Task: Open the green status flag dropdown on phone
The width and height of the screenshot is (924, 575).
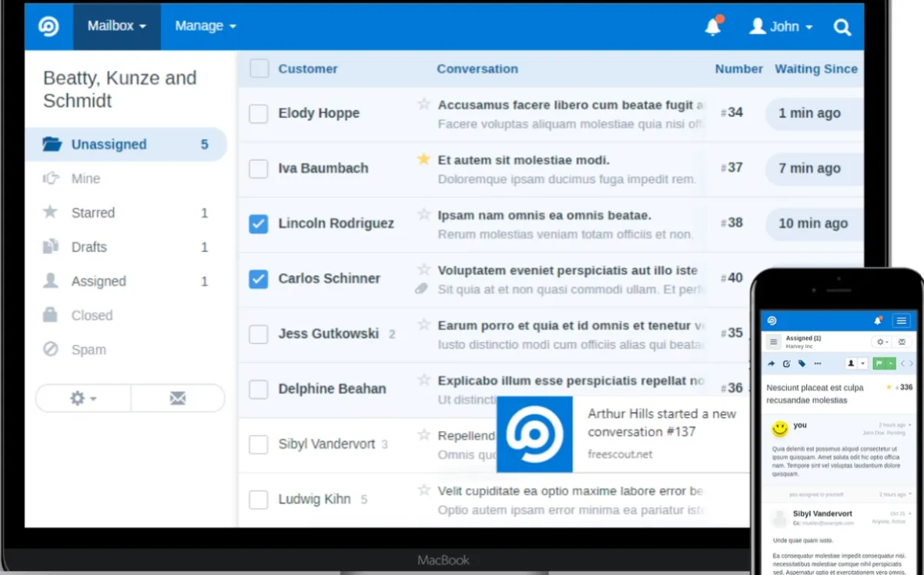Action: coord(884,363)
